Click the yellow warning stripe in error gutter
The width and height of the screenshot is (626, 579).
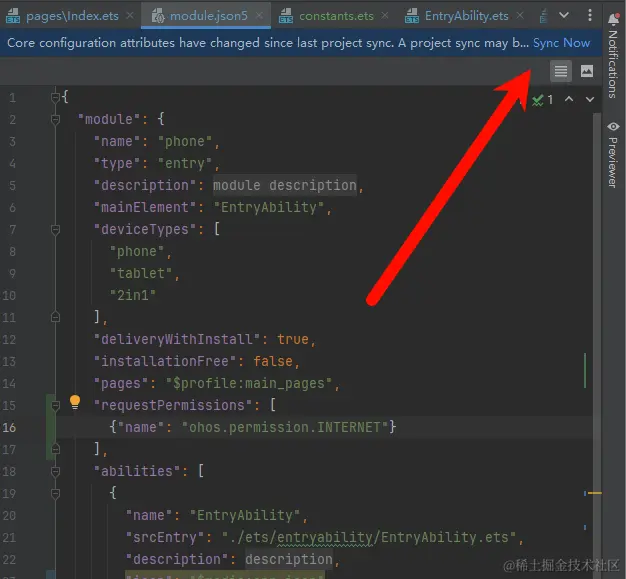pos(594,494)
